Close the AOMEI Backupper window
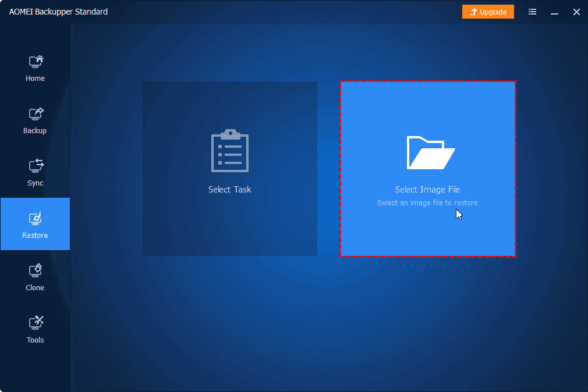 (576, 12)
